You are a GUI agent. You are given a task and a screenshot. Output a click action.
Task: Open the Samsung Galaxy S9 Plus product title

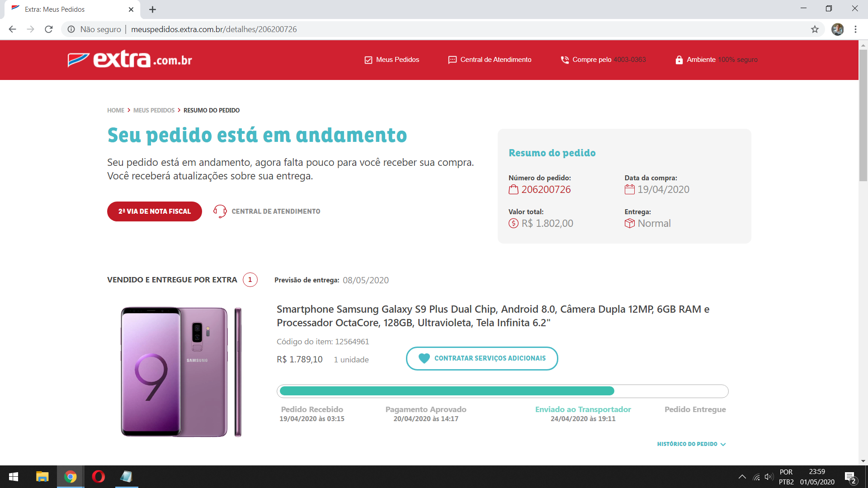click(493, 316)
